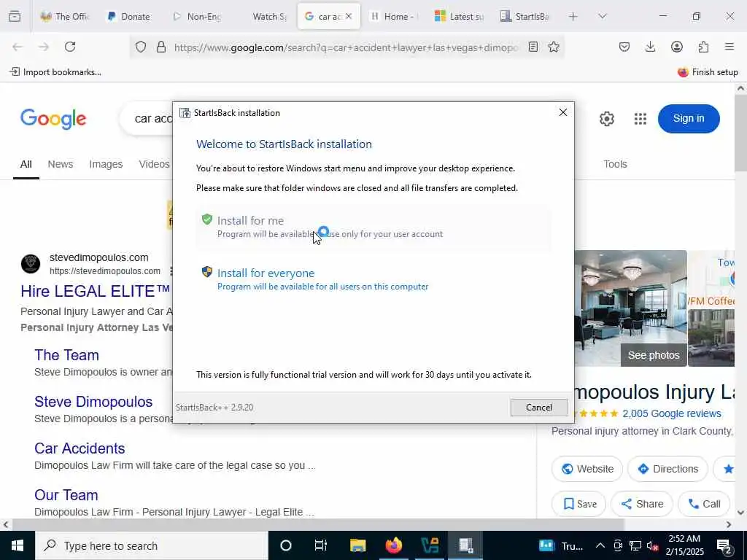Open Task View icon
This screenshot has width=747, height=560.
(x=321, y=545)
